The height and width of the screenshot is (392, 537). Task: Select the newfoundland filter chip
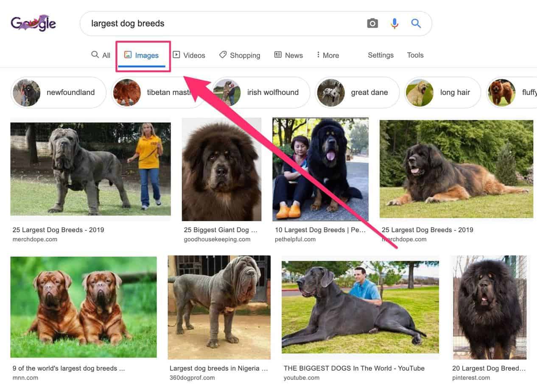coord(58,92)
